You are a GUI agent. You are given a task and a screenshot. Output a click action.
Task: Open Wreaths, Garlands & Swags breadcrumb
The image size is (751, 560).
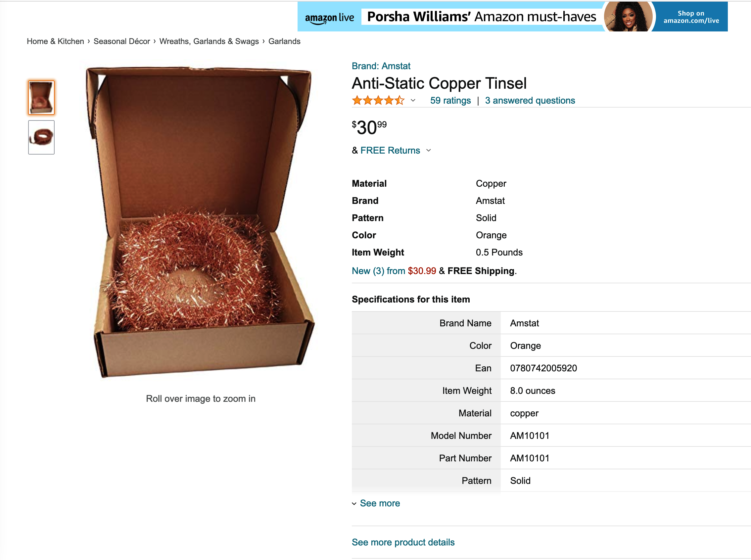[209, 41]
